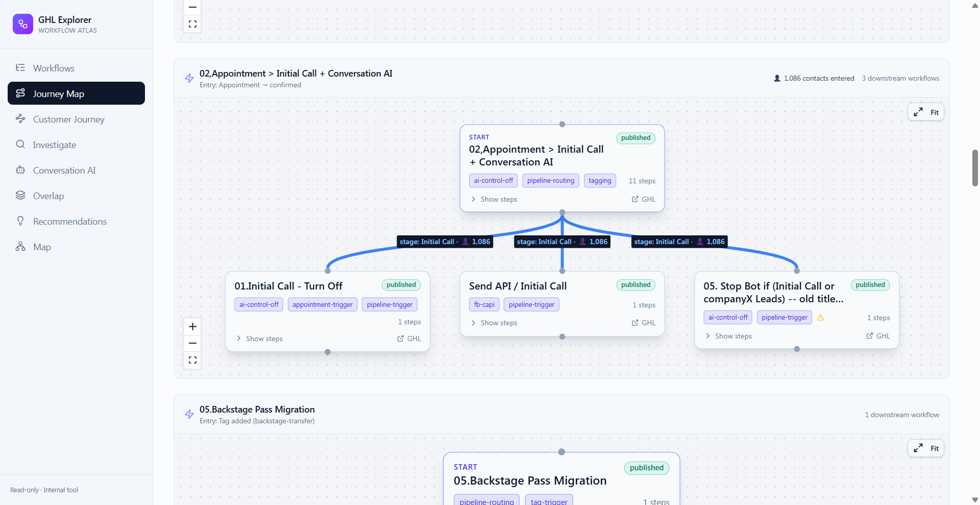Screen dimensions: 980x505
Task: Click fit-view icon in the top canvas
Action: coord(192,24)
